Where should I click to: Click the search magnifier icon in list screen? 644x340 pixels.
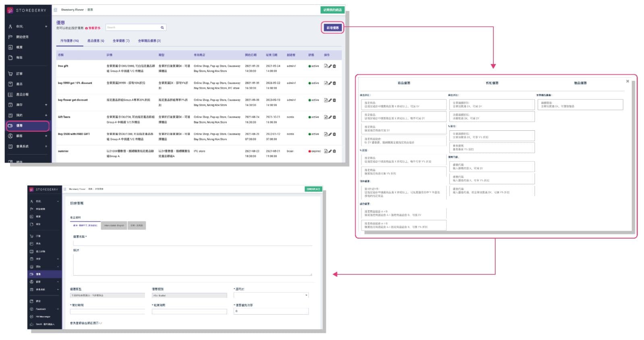click(x=162, y=27)
